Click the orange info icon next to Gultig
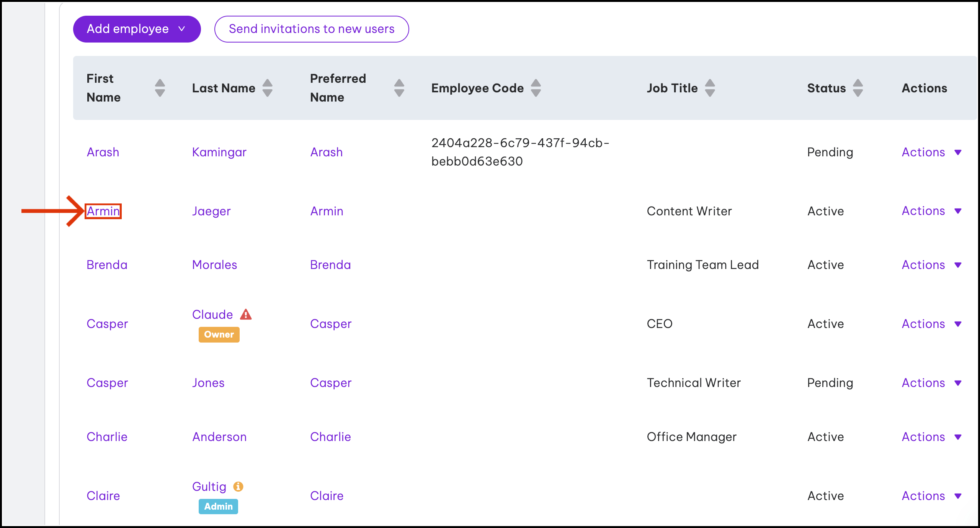The height and width of the screenshot is (528, 980). pos(238,486)
